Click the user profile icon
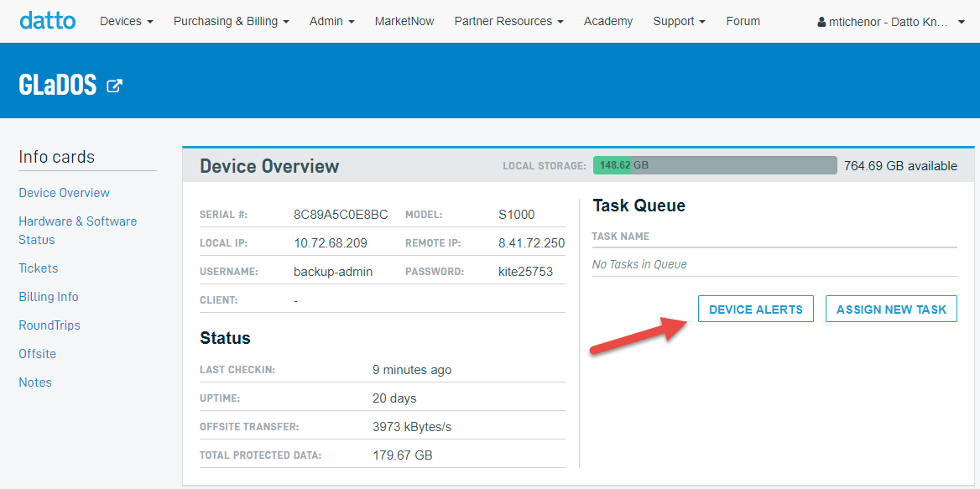This screenshot has width=980, height=489. [x=821, y=22]
